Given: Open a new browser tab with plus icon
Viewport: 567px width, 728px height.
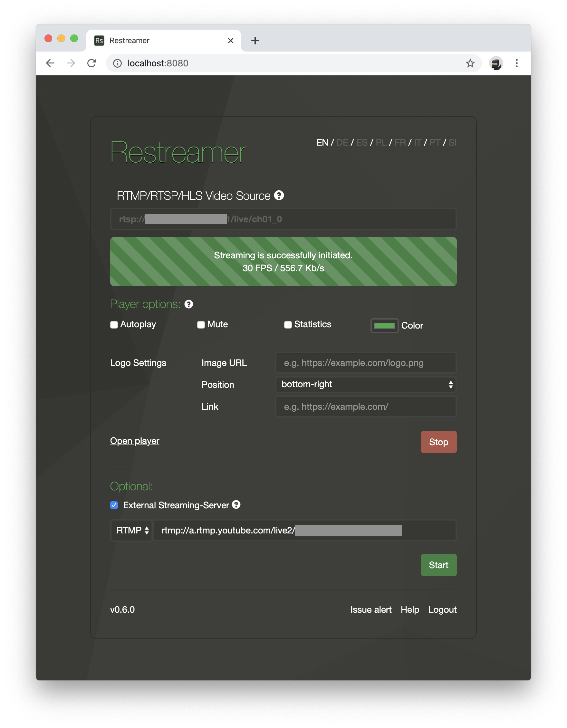Looking at the screenshot, I should (x=255, y=41).
